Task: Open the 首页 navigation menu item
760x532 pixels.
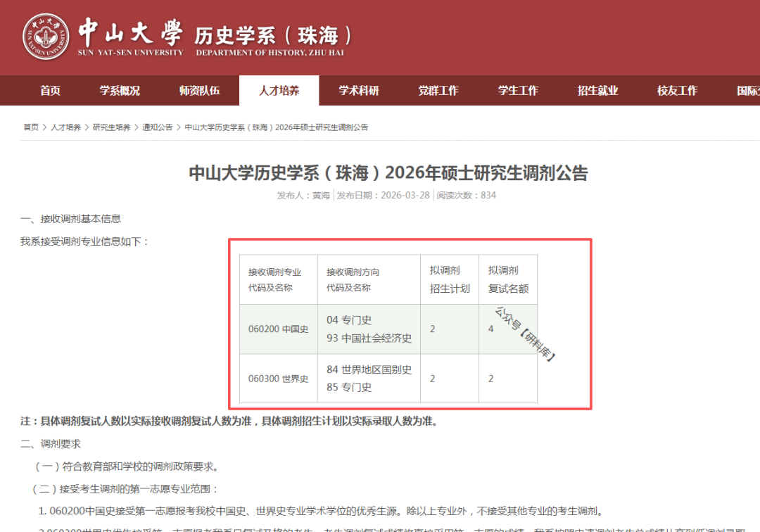Action: (50, 91)
